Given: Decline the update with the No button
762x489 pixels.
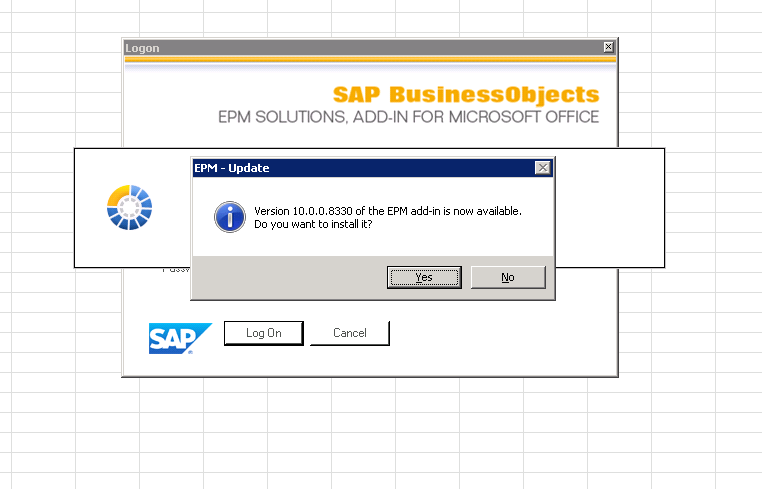Looking at the screenshot, I should pos(508,277).
